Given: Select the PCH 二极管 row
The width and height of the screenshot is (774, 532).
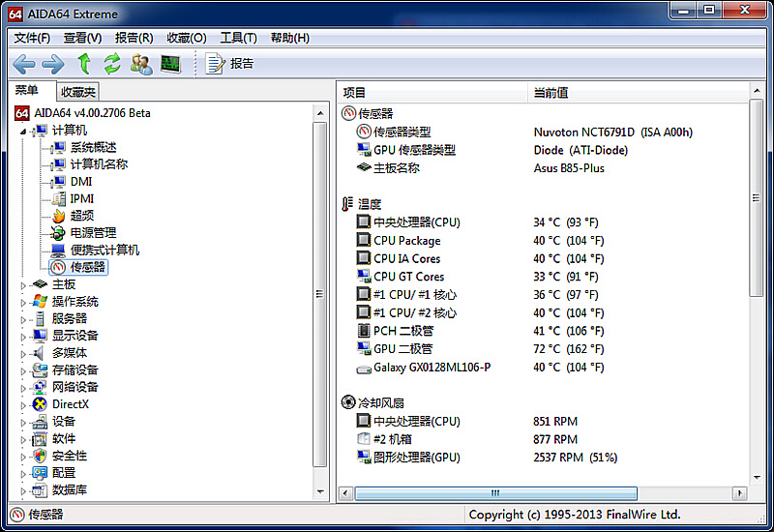Looking at the screenshot, I should (543, 331).
